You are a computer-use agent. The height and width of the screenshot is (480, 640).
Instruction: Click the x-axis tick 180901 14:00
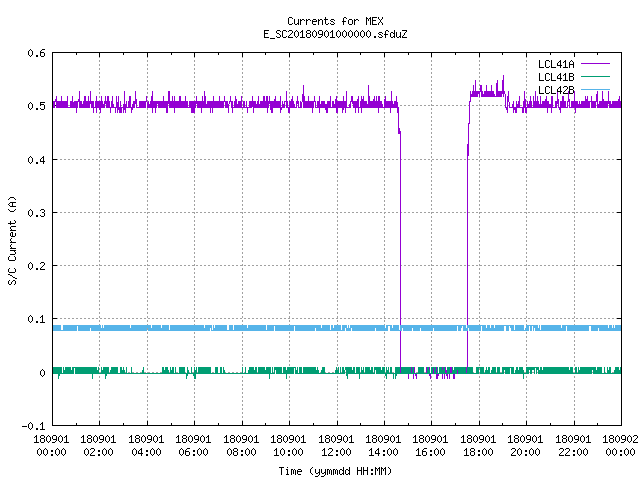click(383, 446)
